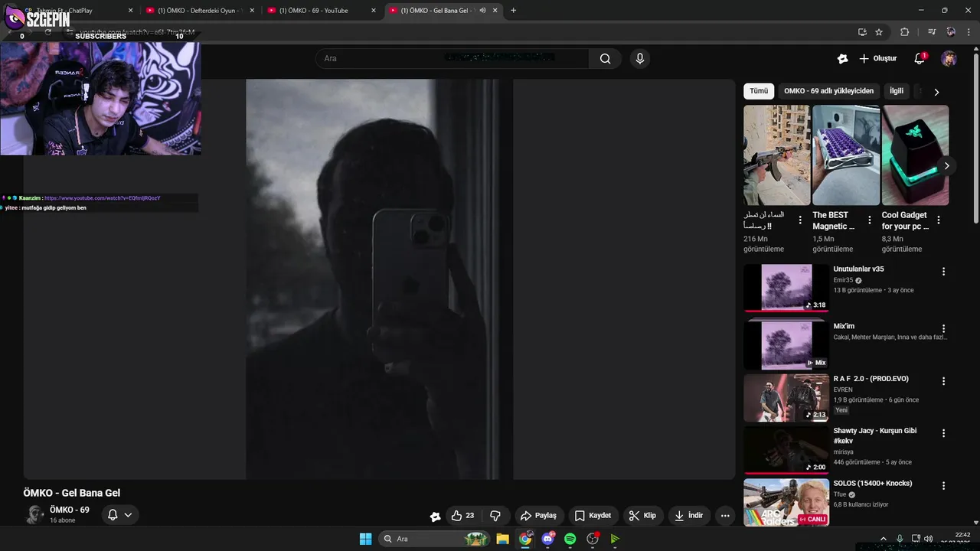980x551 pixels.
Task: Open the Unutulanlar v35 thumbnail
Action: (786, 288)
